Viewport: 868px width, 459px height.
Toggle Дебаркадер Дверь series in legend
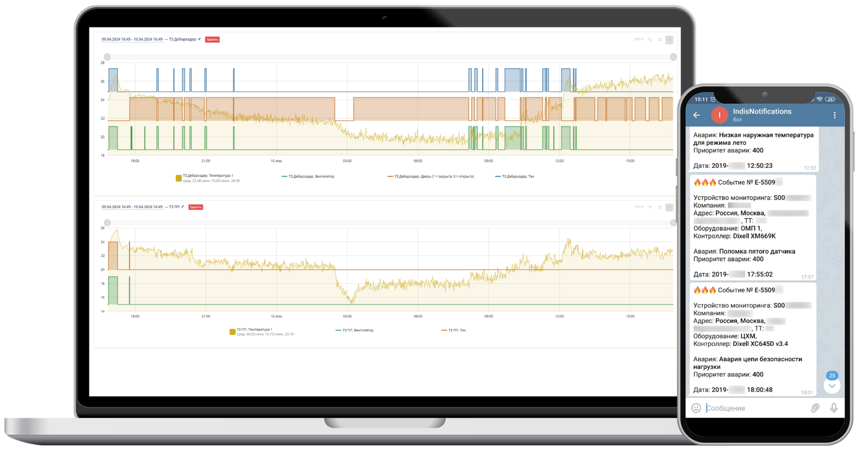(430, 177)
